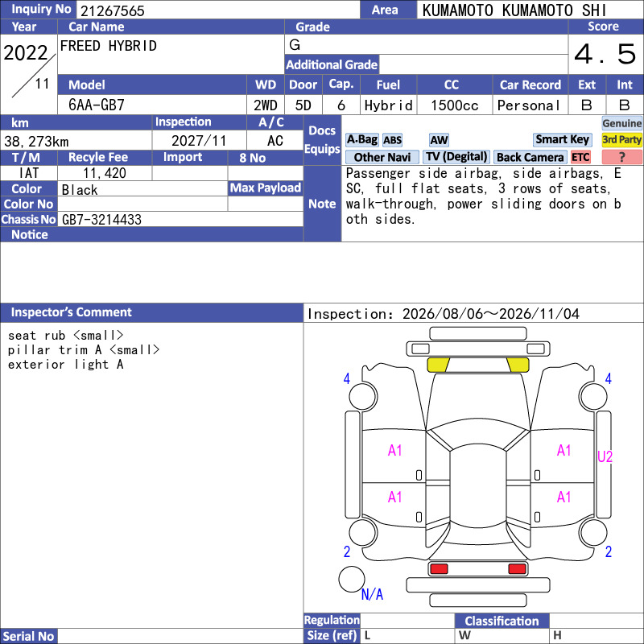Click the Classification header
644x644 pixels.
pyautogui.click(x=502, y=621)
